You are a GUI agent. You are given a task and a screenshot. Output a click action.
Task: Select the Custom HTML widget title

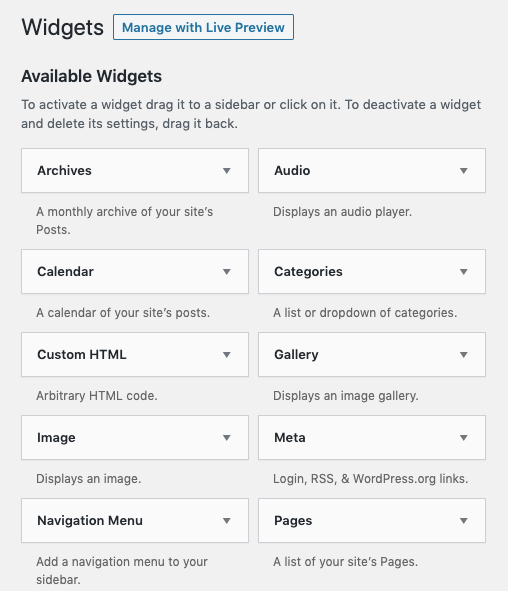pos(81,354)
